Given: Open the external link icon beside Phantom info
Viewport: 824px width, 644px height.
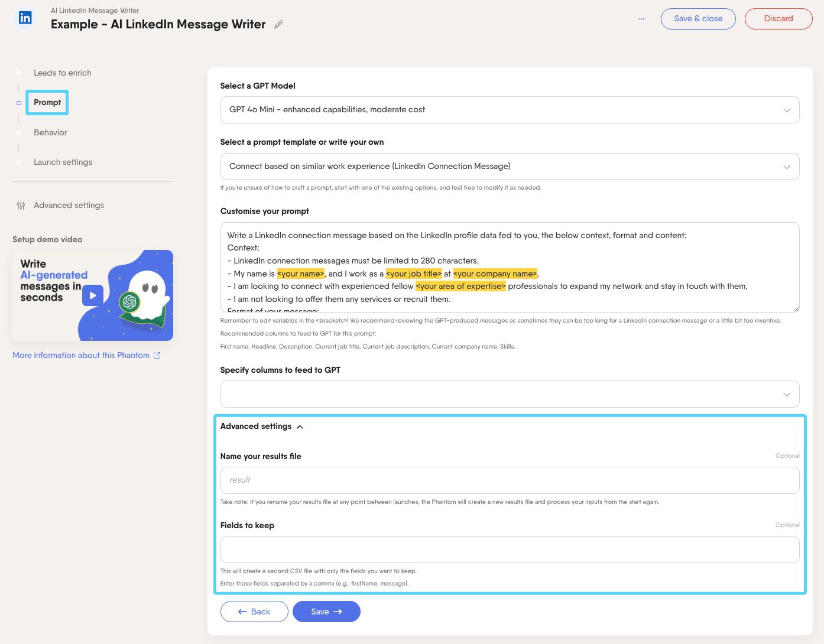Looking at the screenshot, I should tap(157, 355).
